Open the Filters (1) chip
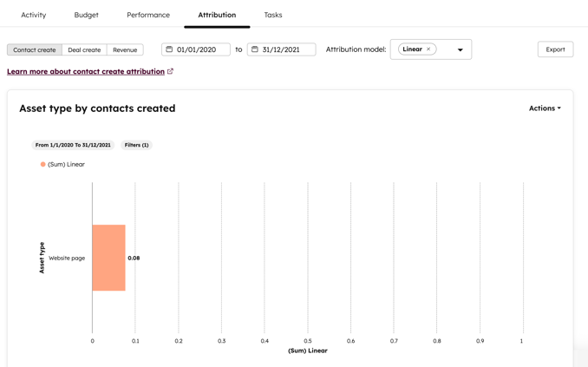588x367 pixels. pos(136,145)
